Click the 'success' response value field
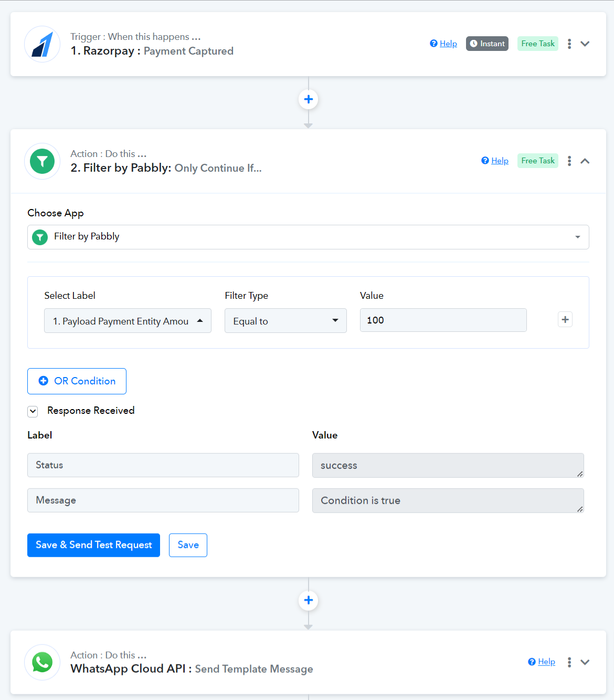This screenshot has height=700, width=614. tap(448, 466)
